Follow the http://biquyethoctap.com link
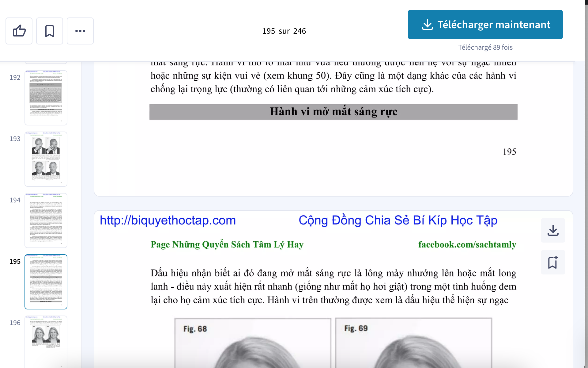The height and width of the screenshot is (368, 588). (x=168, y=220)
